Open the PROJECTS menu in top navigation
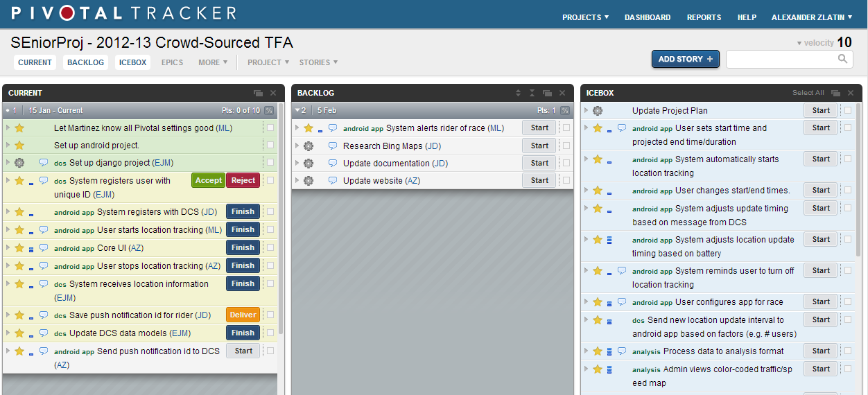Viewport: 868px width, 395px height. pyautogui.click(x=585, y=17)
